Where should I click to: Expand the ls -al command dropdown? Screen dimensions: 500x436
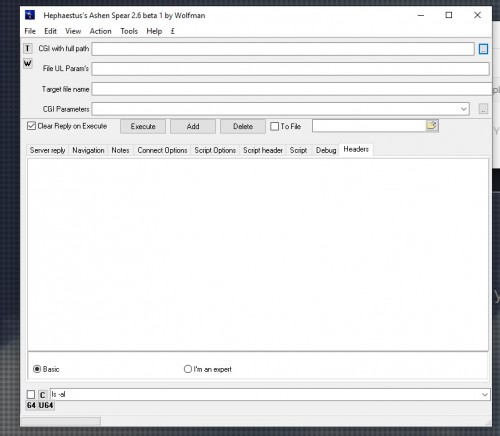click(485, 395)
